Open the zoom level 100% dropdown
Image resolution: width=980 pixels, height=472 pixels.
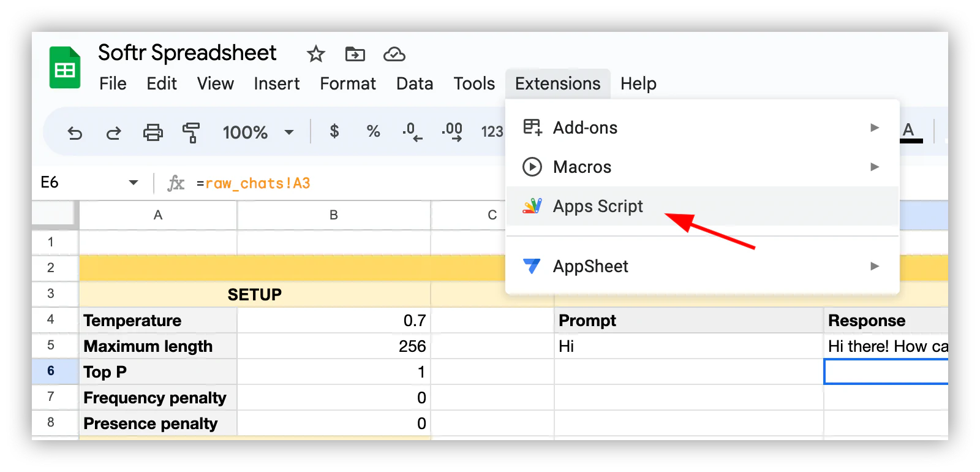258,132
